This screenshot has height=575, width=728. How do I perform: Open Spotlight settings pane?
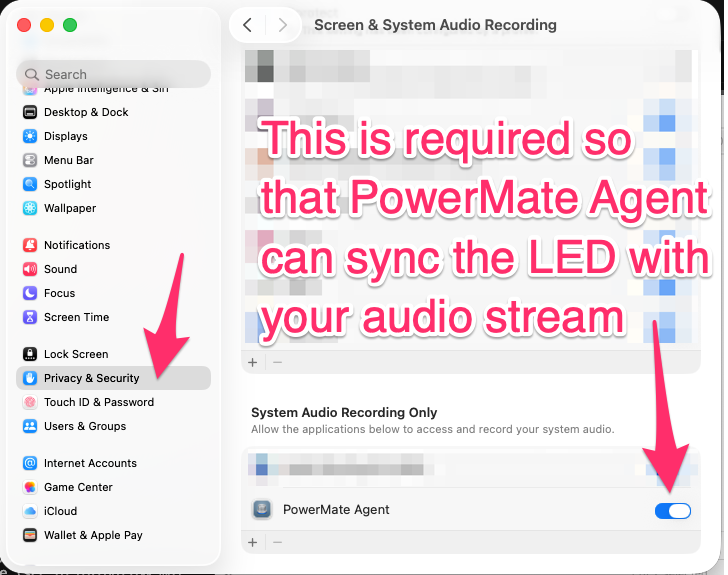pyautogui.click(x=113, y=184)
